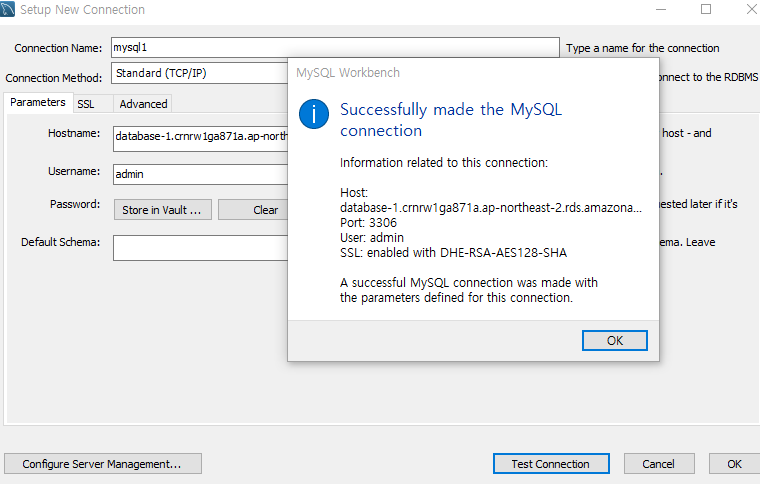This screenshot has width=760, height=484.
Task: Select the Parameters tab
Action: click(x=38, y=103)
